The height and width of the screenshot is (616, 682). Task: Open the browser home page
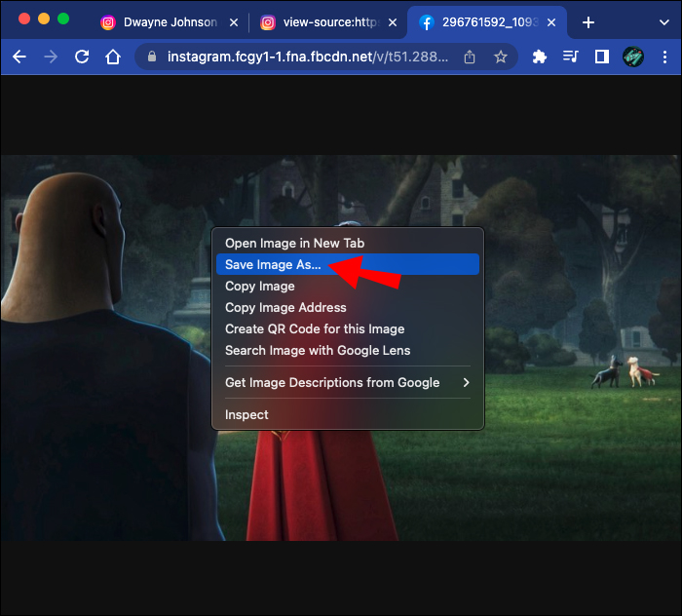click(113, 57)
